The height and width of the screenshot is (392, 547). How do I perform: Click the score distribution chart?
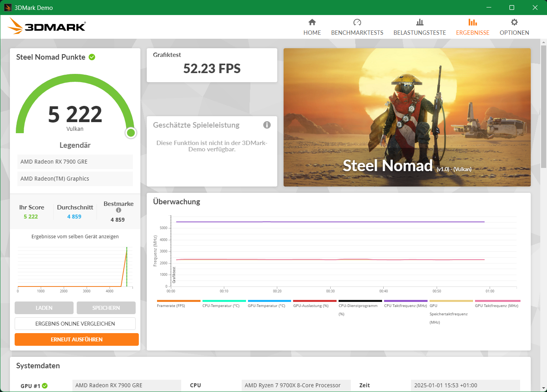pos(75,269)
